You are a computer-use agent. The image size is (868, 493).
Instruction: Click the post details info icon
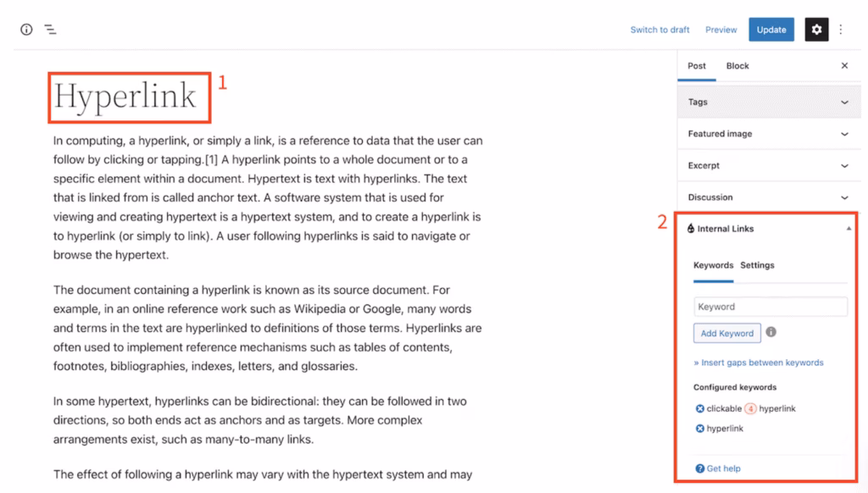click(26, 29)
